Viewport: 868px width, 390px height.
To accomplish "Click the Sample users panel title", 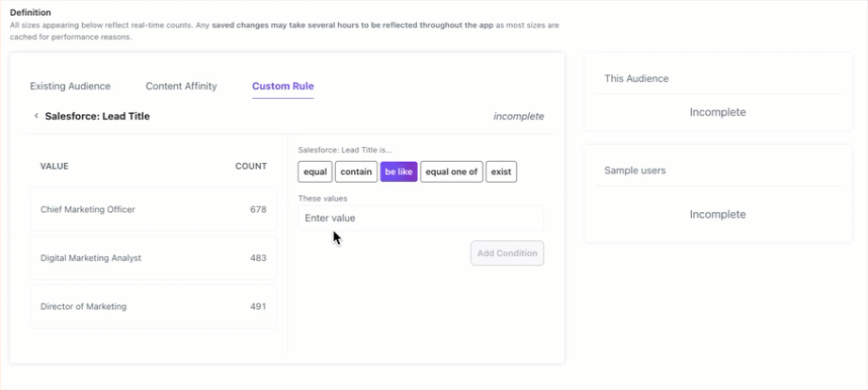I will (635, 171).
